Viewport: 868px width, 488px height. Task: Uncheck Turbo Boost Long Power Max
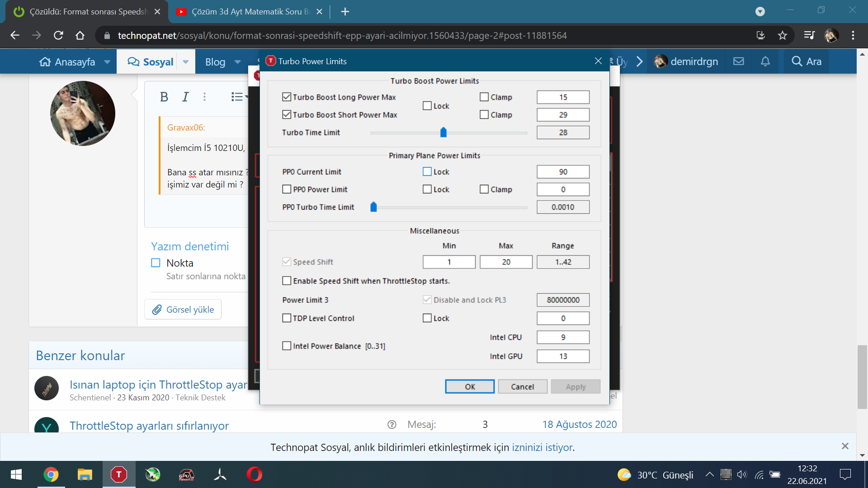[x=287, y=97]
